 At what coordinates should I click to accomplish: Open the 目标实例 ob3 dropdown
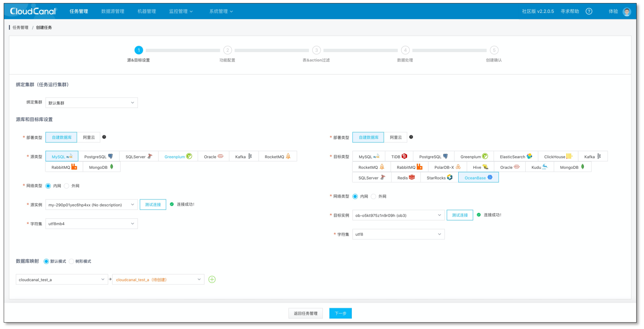click(398, 216)
